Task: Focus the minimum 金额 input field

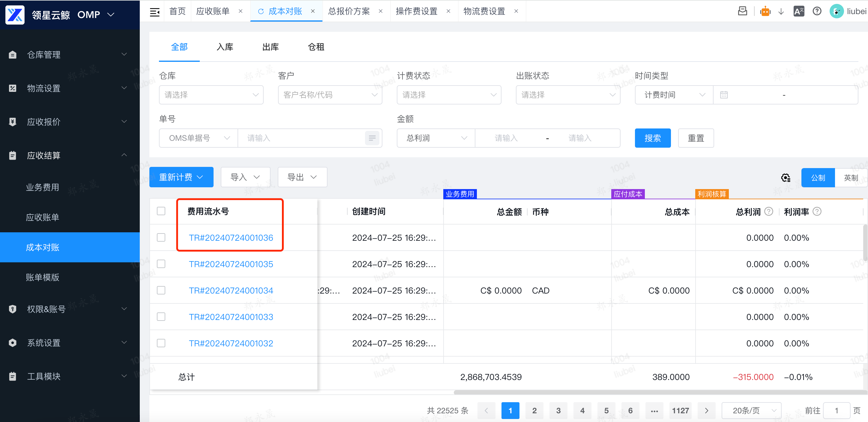Action: (x=506, y=138)
